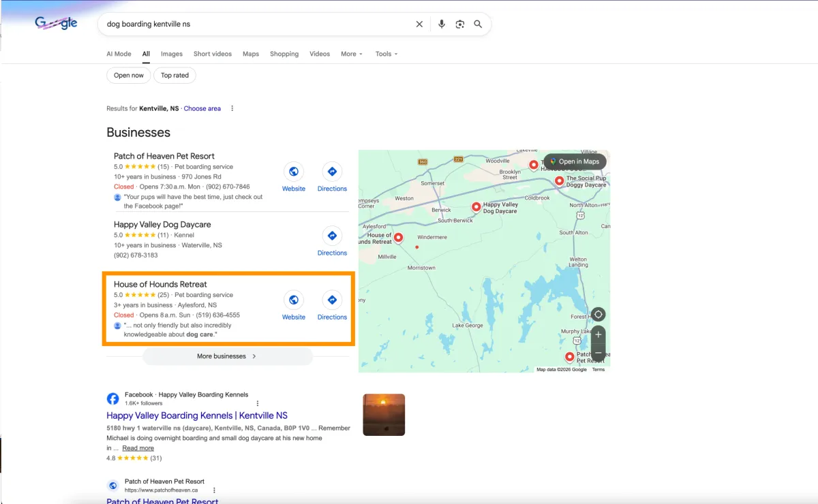
Task: Click the Facebook favicon of Happy Valley result
Action: click(112, 398)
